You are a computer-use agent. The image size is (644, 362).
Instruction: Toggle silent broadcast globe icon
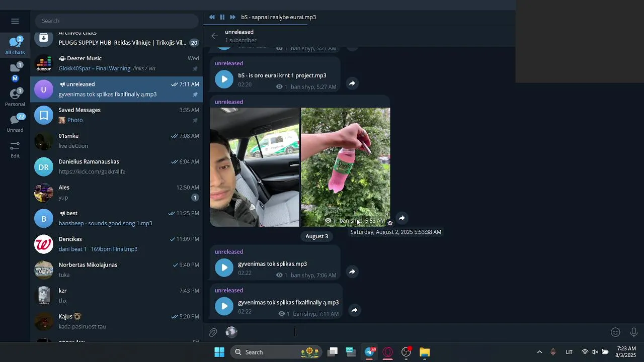click(x=231, y=332)
